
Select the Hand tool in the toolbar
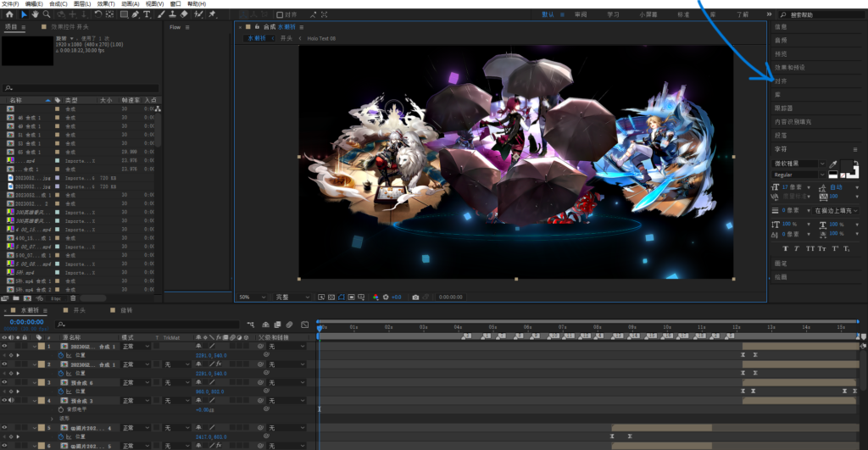click(36, 14)
